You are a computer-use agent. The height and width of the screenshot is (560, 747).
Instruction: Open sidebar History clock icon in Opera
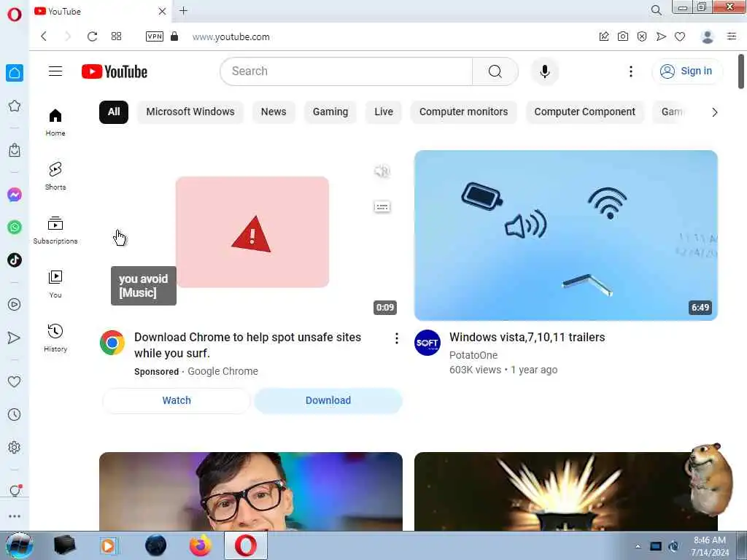pos(15,414)
